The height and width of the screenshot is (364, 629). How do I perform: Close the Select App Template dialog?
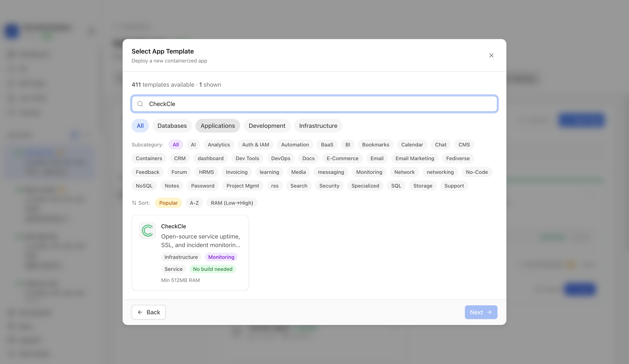point(491,55)
